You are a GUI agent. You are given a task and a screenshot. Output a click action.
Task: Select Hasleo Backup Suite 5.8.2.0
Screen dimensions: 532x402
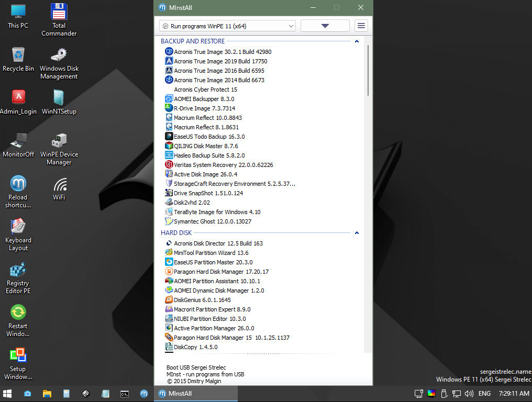click(209, 155)
